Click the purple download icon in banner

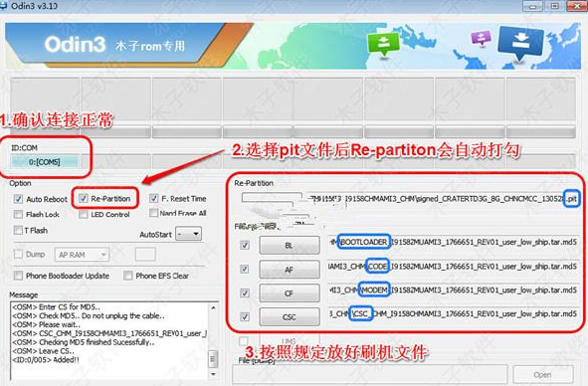(x=482, y=38)
